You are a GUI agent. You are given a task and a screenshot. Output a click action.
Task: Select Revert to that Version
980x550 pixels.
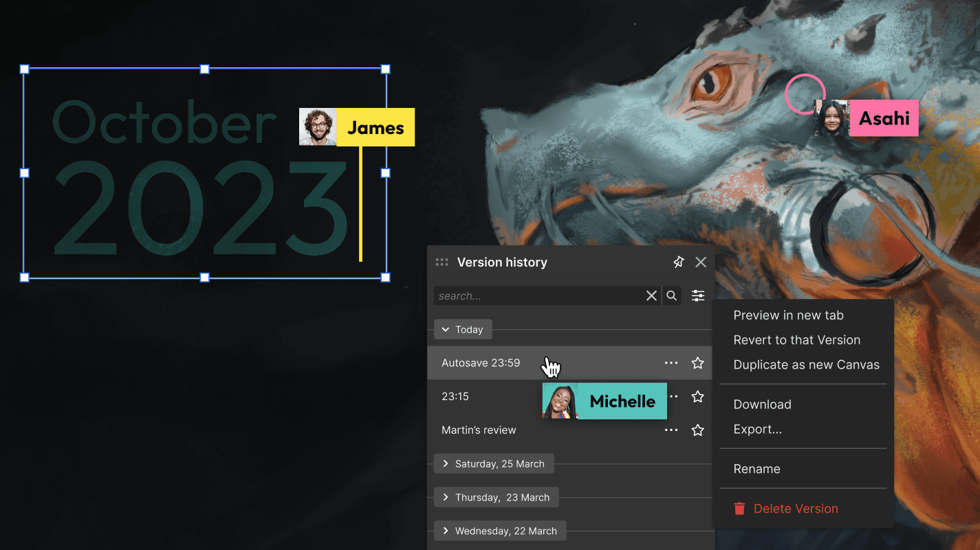click(796, 340)
